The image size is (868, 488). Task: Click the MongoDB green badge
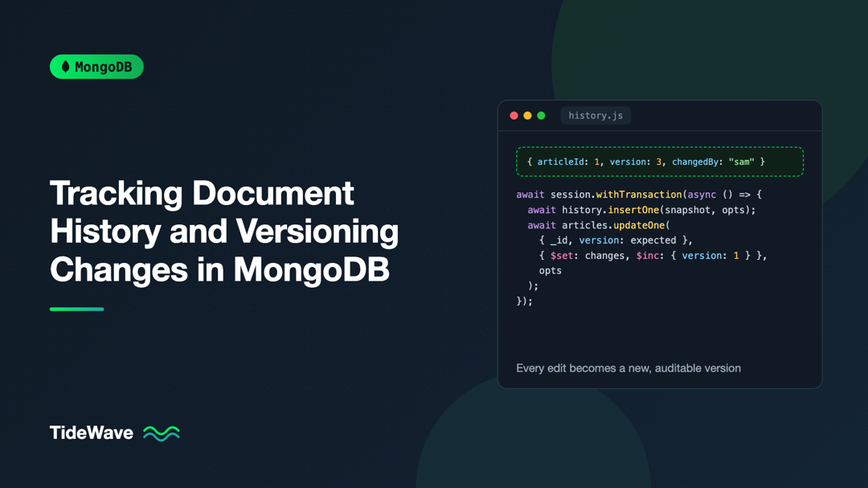tap(96, 67)
